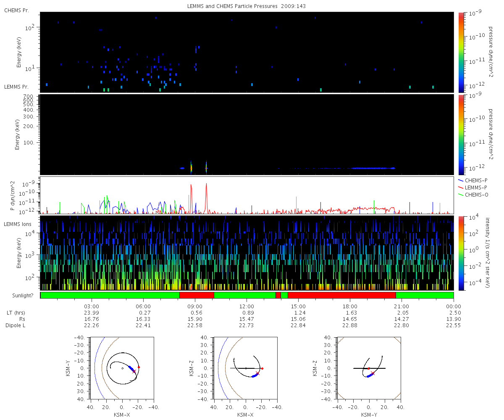Click the KSM-Y versus KSM-Z orbit plot
Image resolution: width=504 pixels, height=420 pixels.
tap(369, 368)
